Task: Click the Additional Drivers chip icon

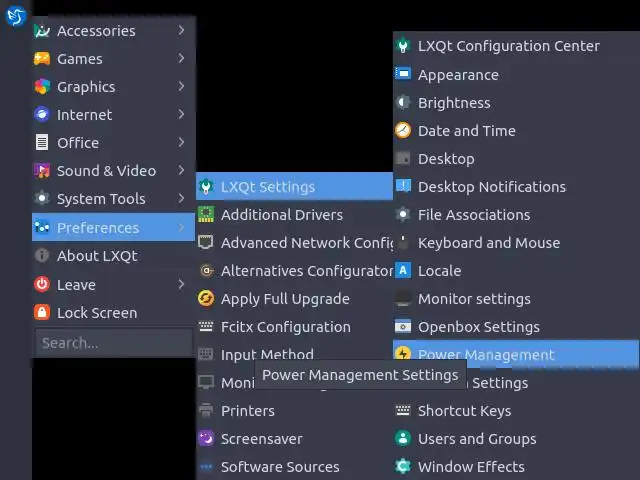Action: (x=206, y=214)
